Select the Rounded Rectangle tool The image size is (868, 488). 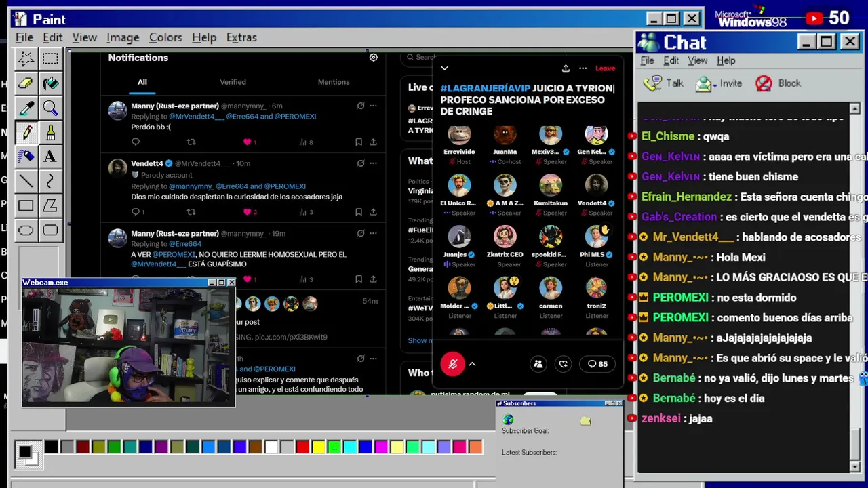50,230
